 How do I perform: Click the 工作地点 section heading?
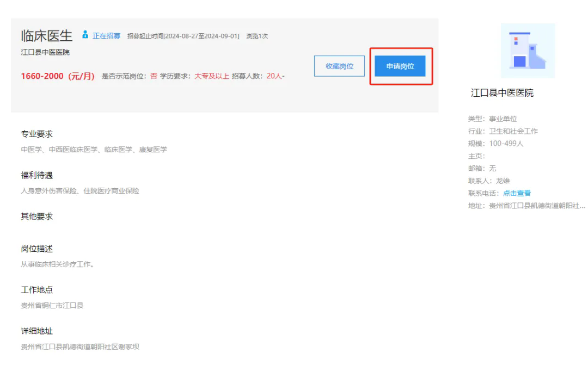tap(37, 290)
